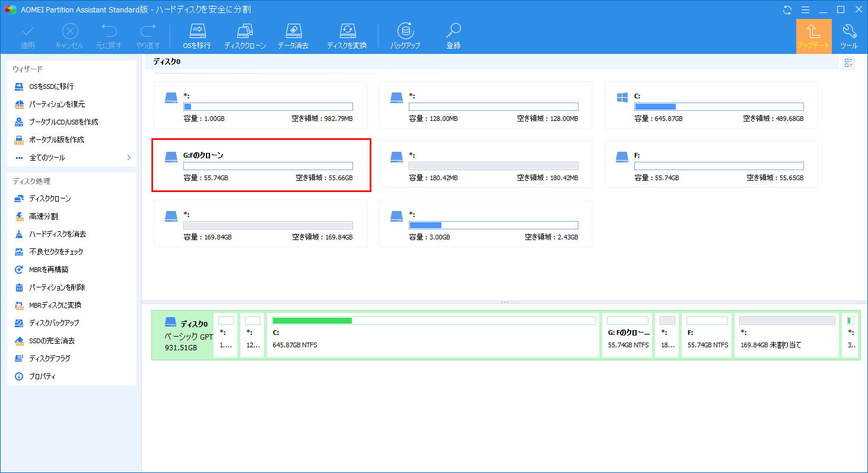Open the ツール wrench icon
The height and width of the screenshot is (473, 868).
[x=849, y=36]
